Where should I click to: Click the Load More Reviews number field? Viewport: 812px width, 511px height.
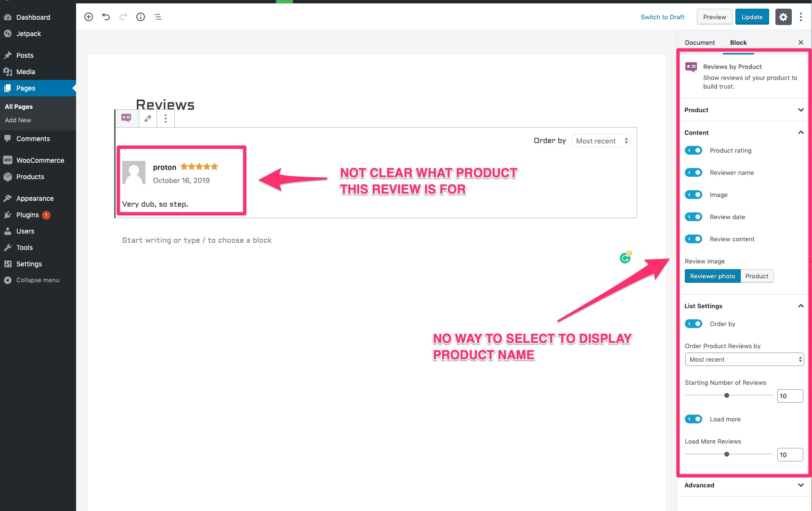pyautogui.click(x=790, y=454)
